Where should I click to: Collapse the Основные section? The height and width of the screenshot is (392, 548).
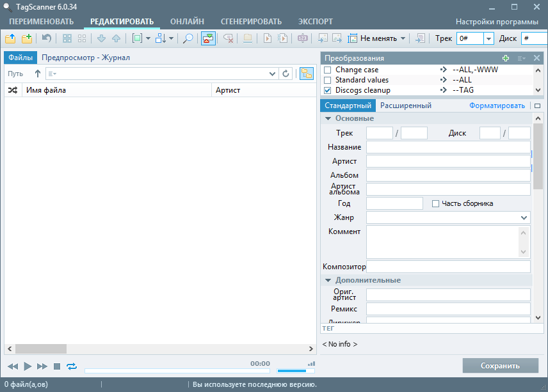[328, 118]
